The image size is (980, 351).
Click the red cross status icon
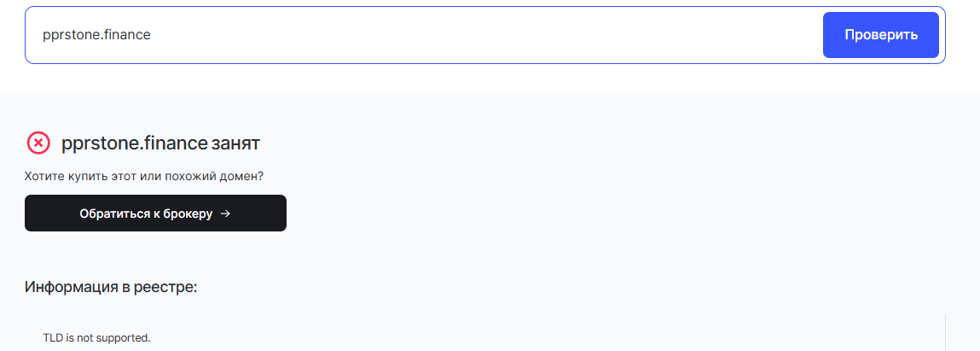point(38,143)
